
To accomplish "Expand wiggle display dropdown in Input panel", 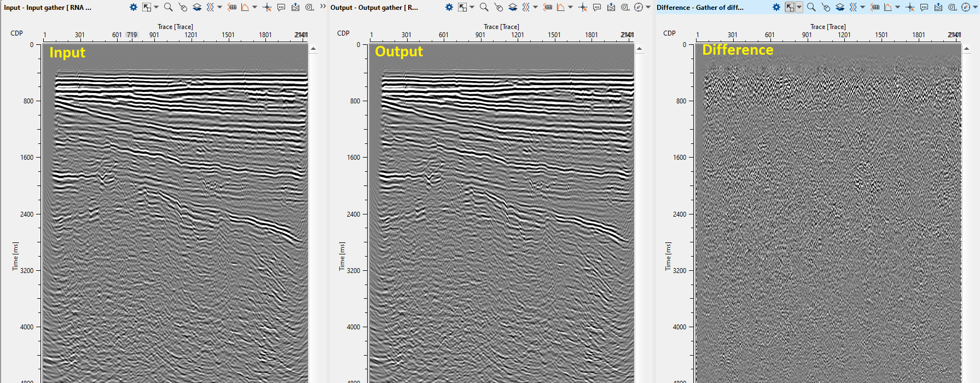I will coord(219,7).
